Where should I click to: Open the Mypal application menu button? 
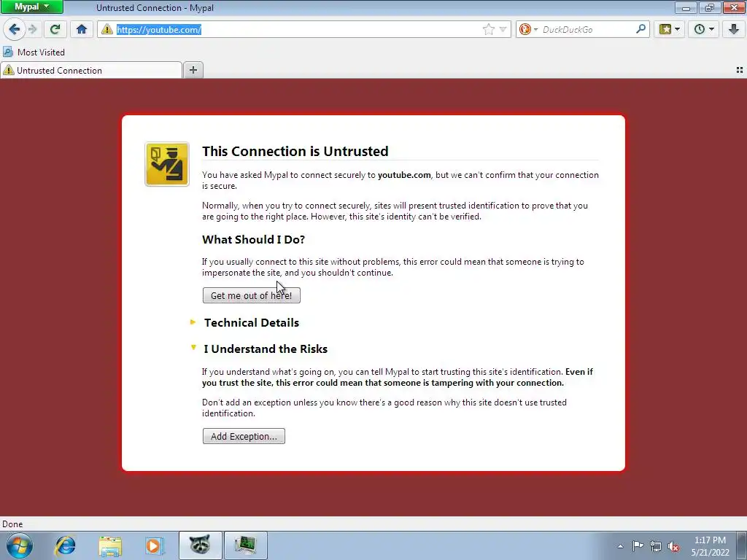tap(31, 7)
